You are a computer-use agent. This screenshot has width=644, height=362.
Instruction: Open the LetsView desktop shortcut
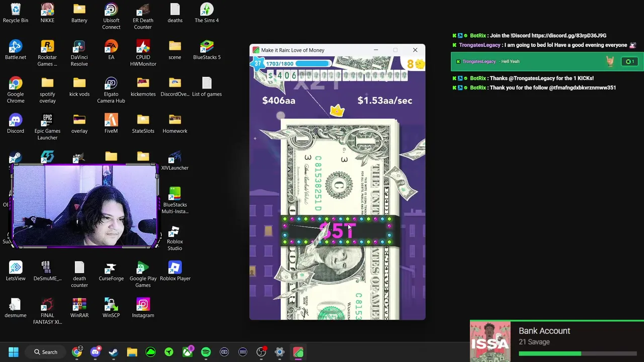tap(16, 271)
